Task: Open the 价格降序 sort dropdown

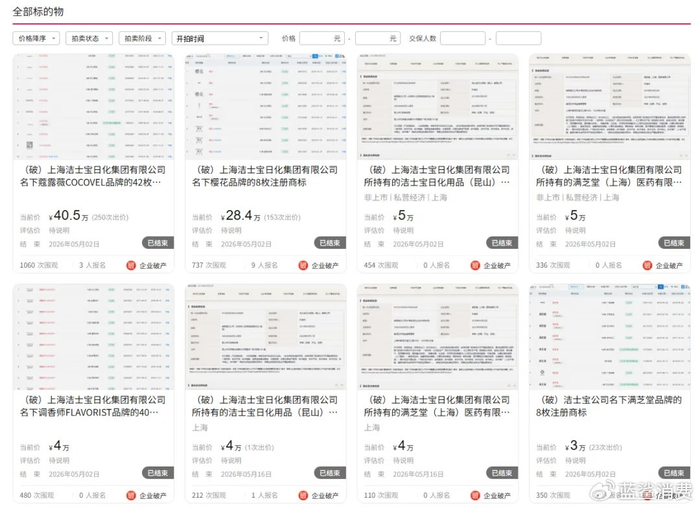Action: coord(36,38)
